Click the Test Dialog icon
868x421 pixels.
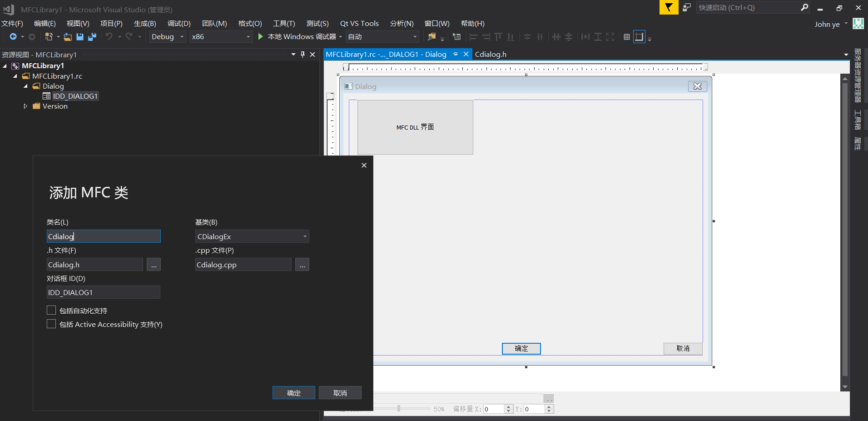click(x=457, y=37)
